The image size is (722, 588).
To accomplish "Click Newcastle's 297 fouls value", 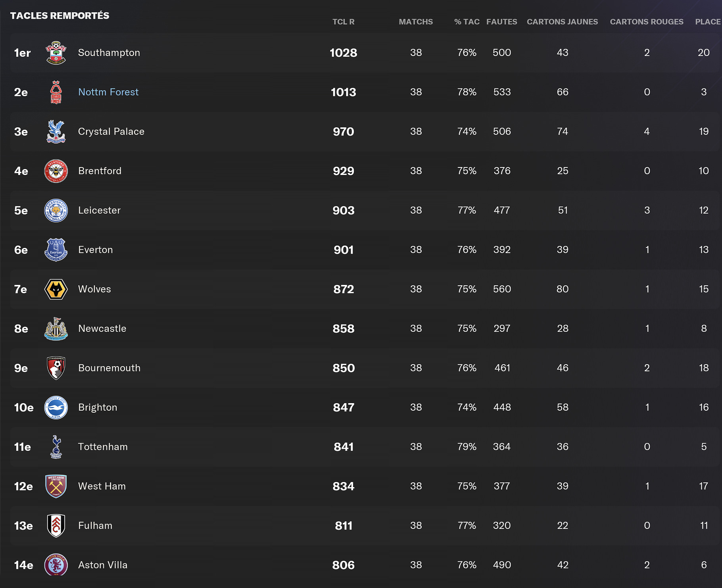I will click(502, 329).
